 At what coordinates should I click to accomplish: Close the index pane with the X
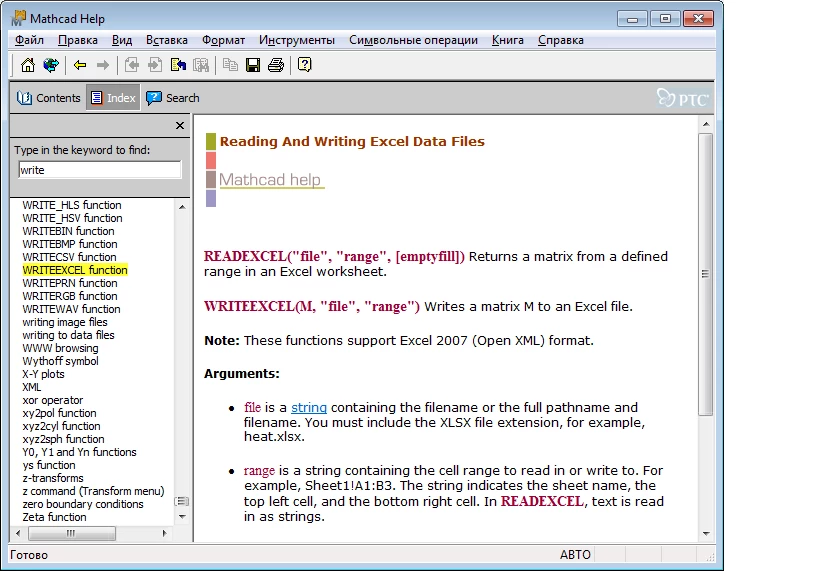[x=180, y=125]
